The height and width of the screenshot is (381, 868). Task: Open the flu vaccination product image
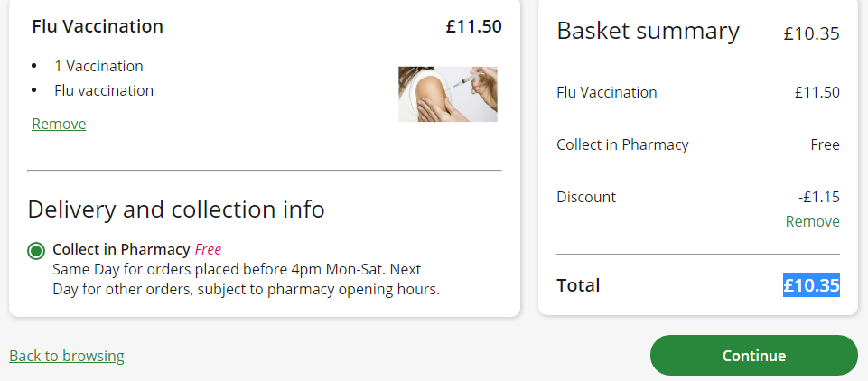tap(447, 94)
